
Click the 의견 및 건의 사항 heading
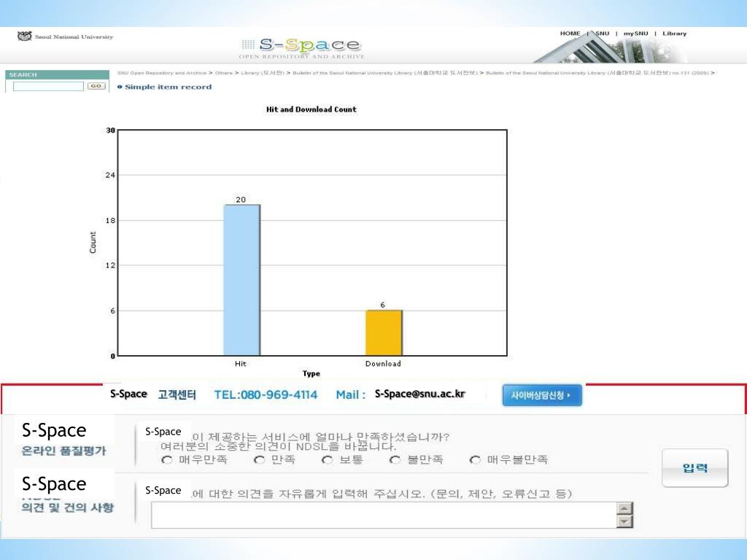click(67, 507)
